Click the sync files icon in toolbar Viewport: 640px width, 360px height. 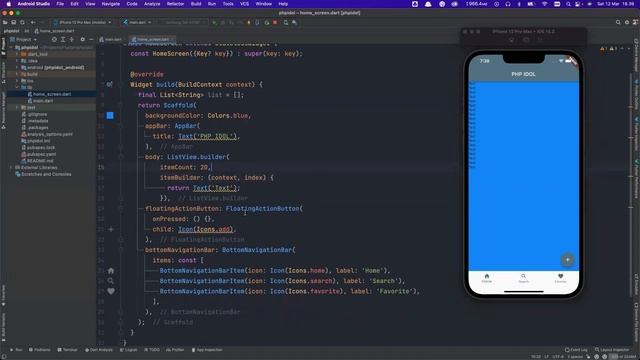click(22, 22)
